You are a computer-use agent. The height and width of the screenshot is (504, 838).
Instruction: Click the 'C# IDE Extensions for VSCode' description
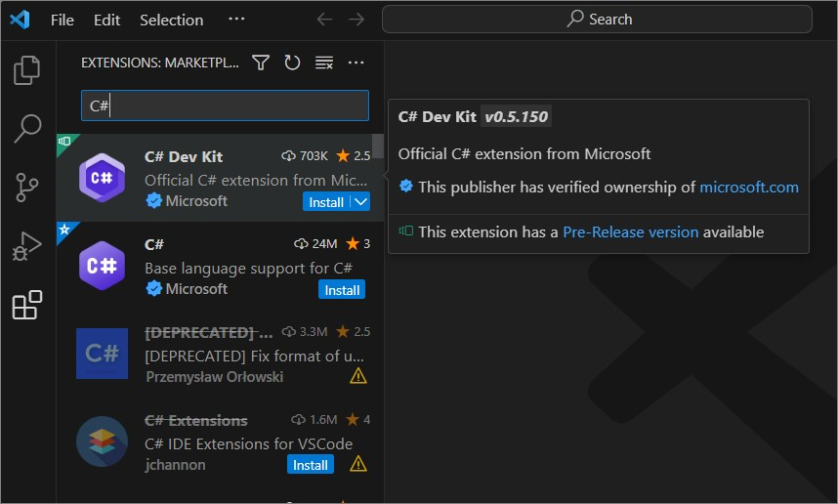click(x=248, y=443)
